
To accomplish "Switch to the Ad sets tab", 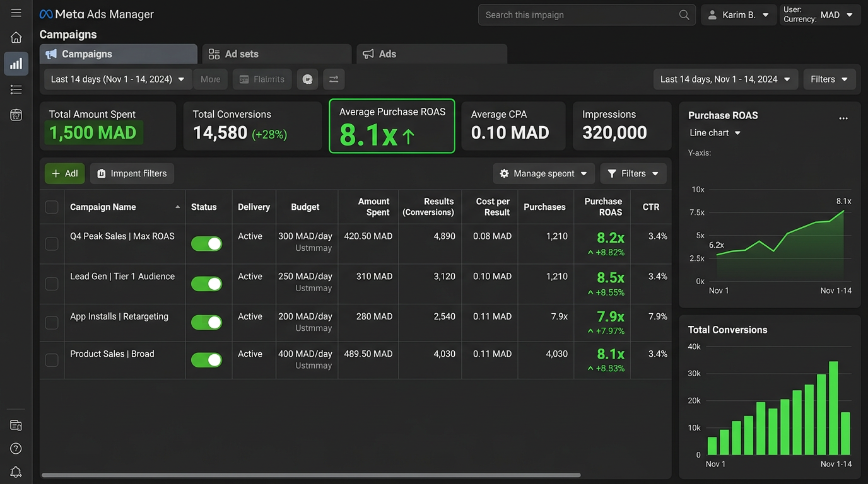I will (x=276, y=54).
